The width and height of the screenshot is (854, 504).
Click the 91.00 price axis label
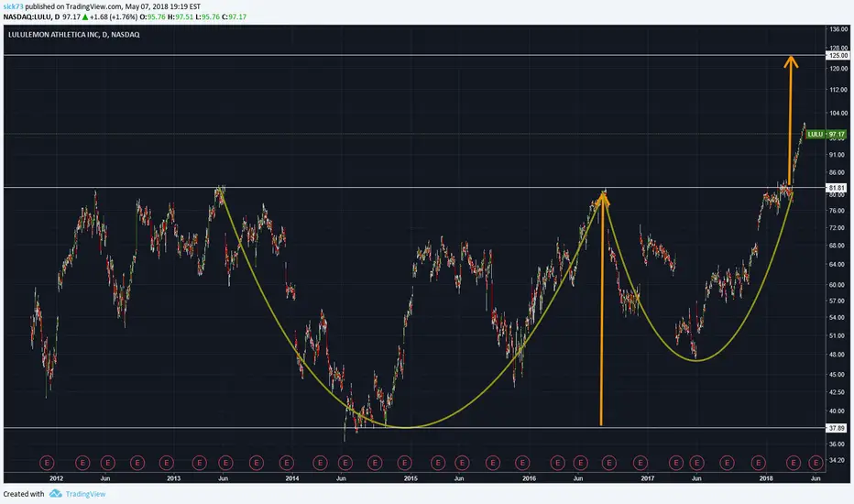pos(838,155)
